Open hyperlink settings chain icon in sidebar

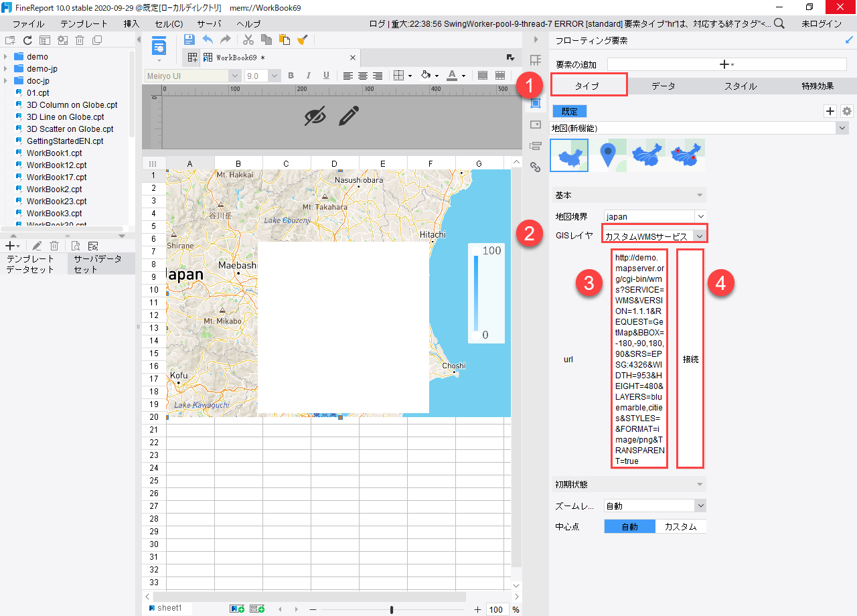[535, 167]
